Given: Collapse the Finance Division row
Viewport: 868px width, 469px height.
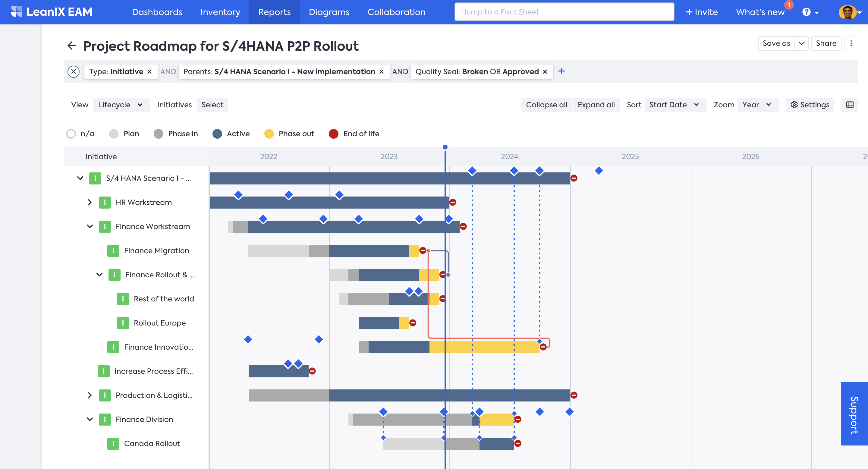Looking at the screenshot, I should point(90,419).
